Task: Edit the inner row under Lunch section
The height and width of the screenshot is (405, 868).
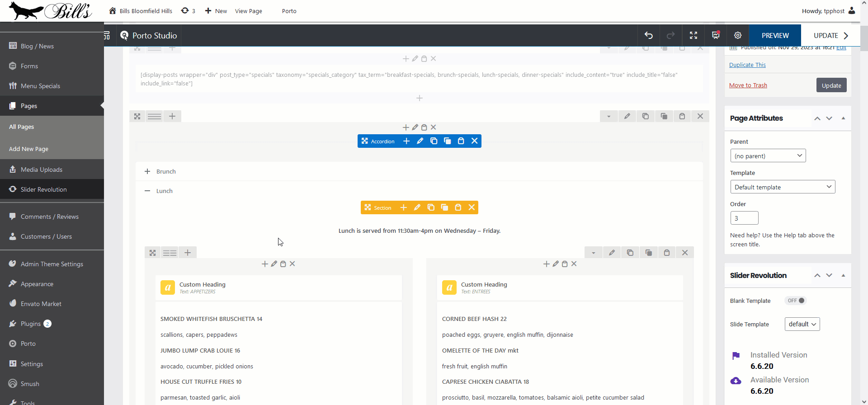Action: (612, 253)
